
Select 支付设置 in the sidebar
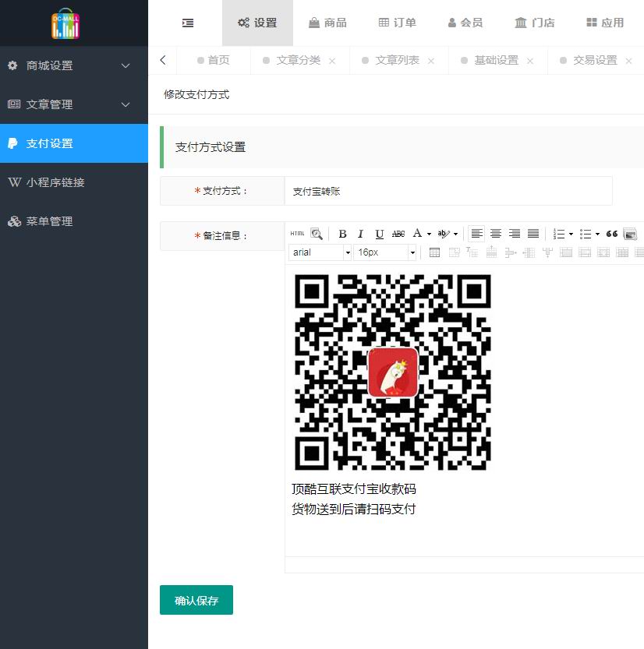[x=74, y=143]
